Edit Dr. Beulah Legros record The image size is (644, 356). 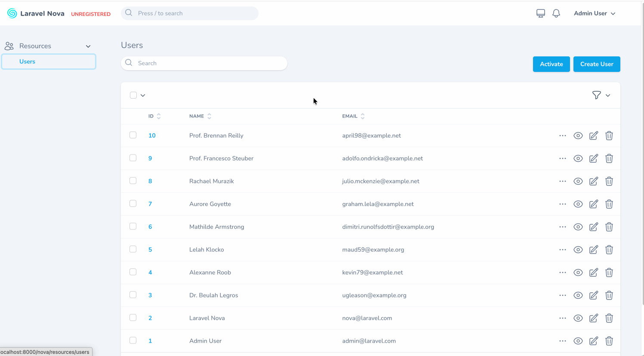tap(594, 295)
